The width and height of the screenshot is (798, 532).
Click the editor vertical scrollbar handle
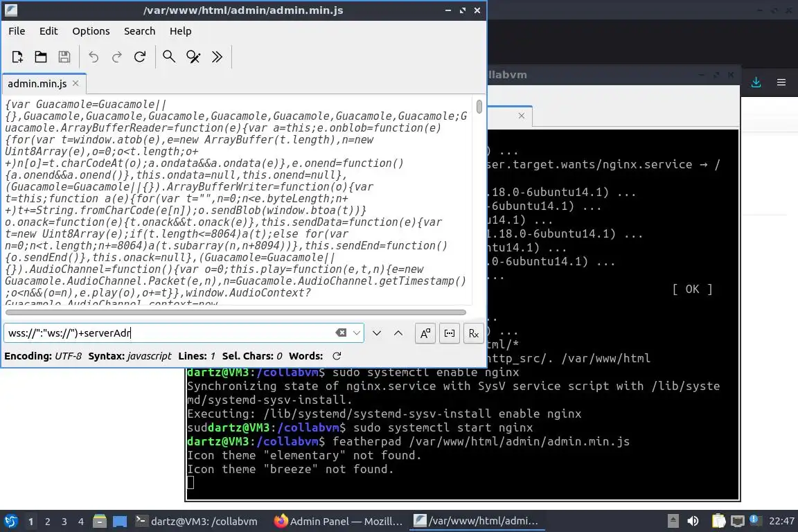tap(479, 107)
